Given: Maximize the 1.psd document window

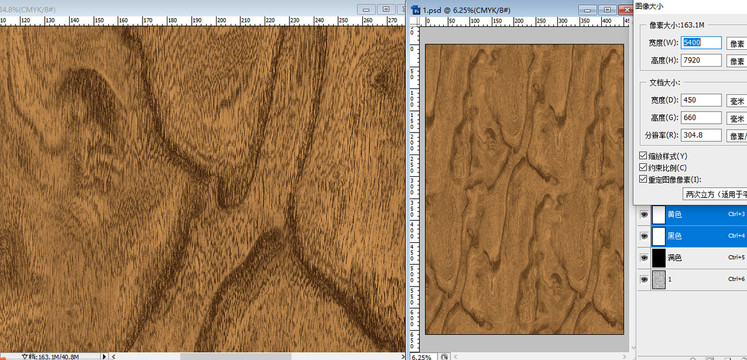Looking at the screenshot, I should tap(607, 10).
